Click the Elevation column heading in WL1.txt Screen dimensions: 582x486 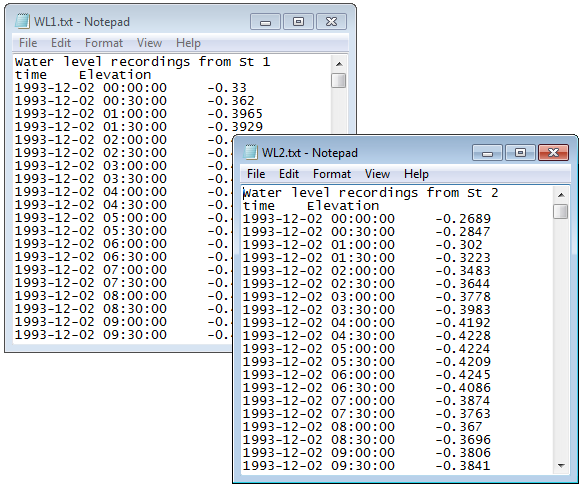click(115, 75)
